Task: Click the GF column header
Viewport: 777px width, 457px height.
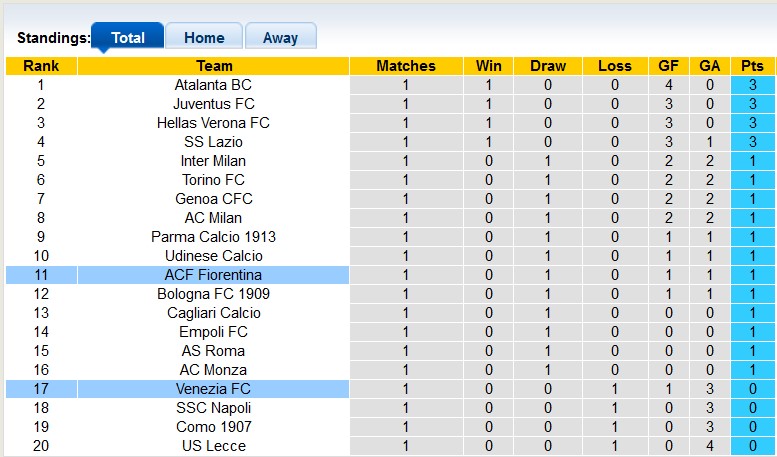Action: [x=668, y=66]
